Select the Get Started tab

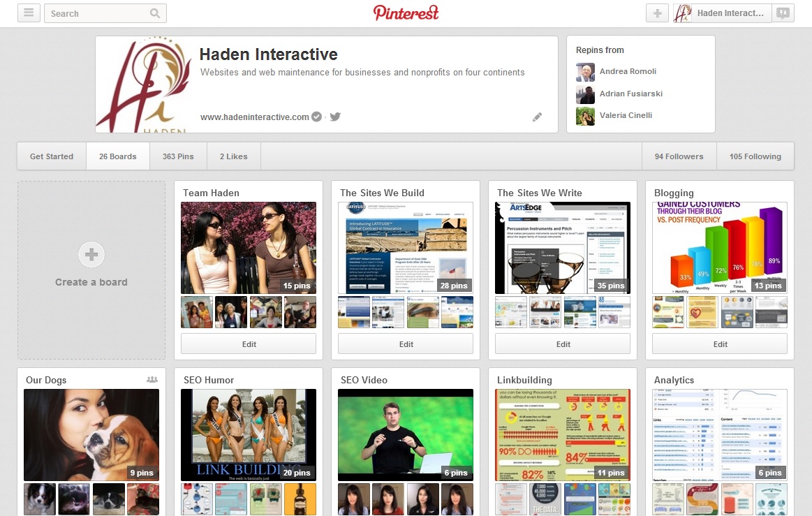click(52, 156)
